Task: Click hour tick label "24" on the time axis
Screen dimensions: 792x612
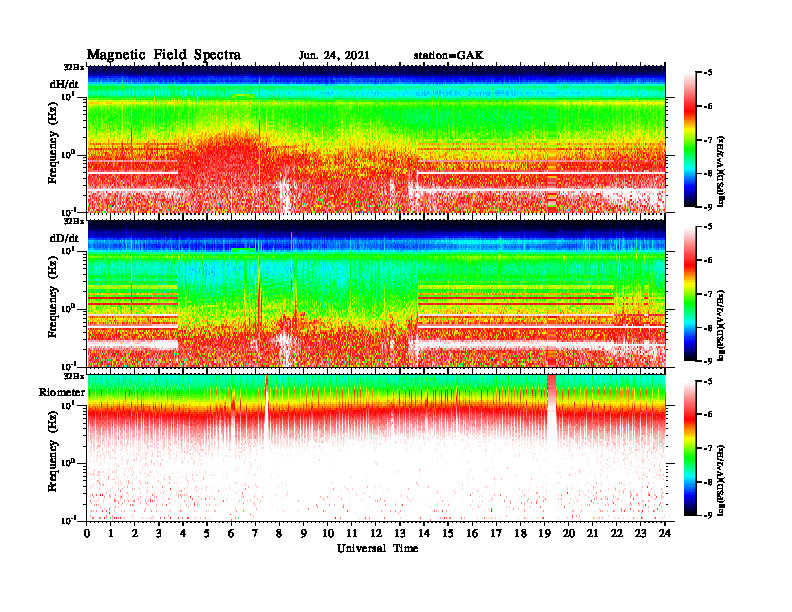Action: 665,533
